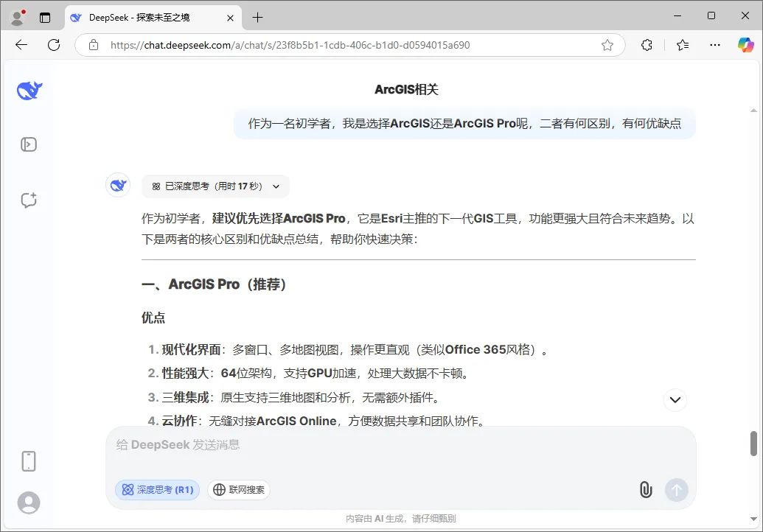Refresh the page with the reload icon
The height and width of the screenshot is (532, 763).
pyautogui.click(x=54, y=45)
